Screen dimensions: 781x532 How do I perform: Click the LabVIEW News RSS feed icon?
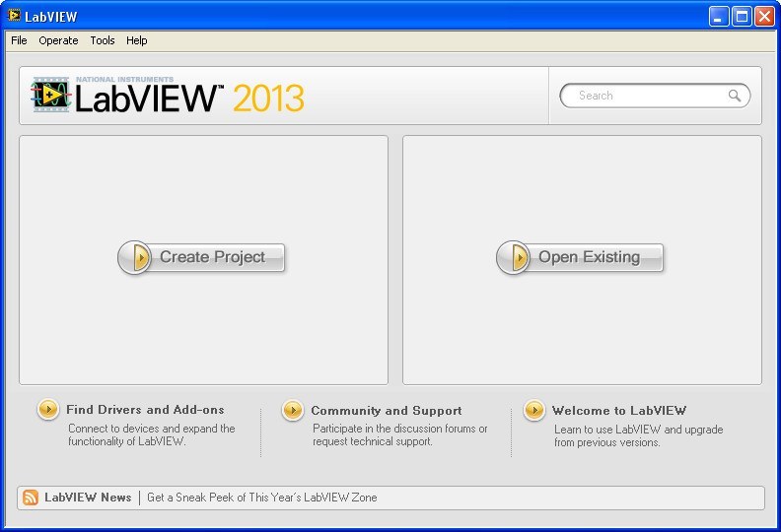pos(31,498)
